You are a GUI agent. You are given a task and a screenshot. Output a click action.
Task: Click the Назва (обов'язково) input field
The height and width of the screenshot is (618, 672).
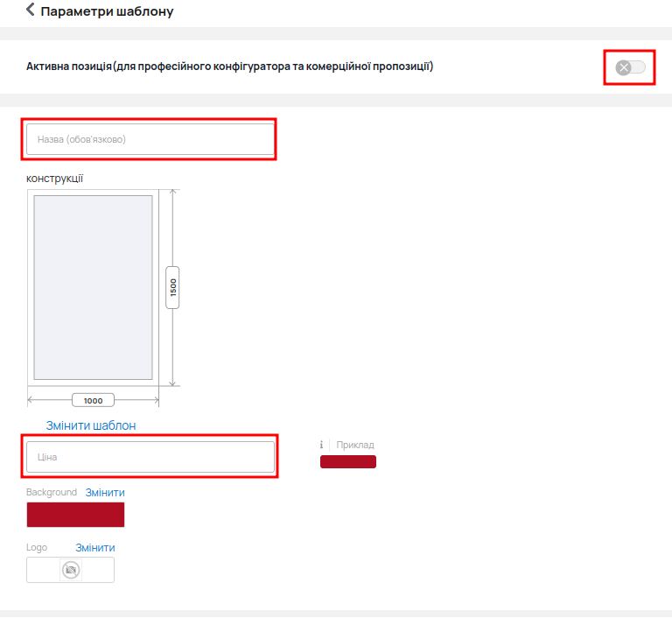point(150,139)
